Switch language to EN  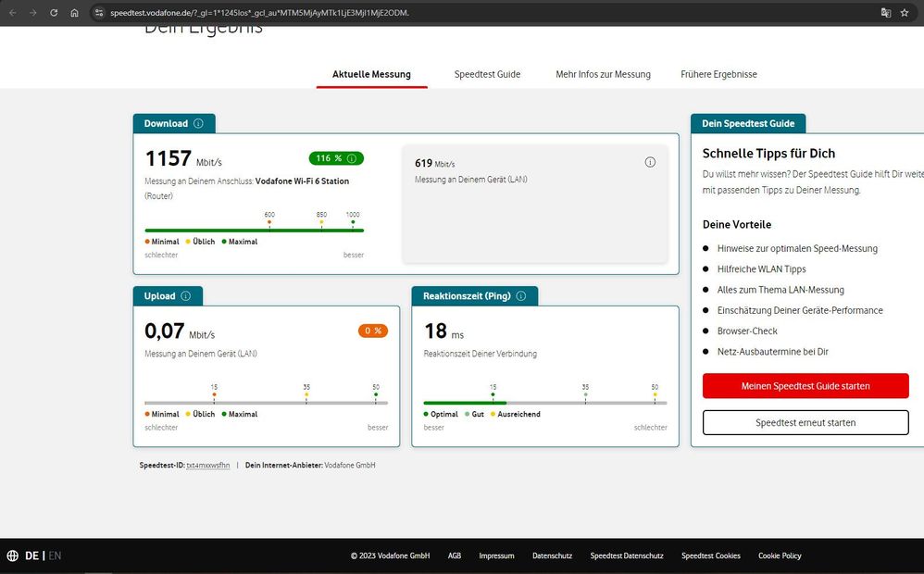pyautogui.click(x=55, y=555)
